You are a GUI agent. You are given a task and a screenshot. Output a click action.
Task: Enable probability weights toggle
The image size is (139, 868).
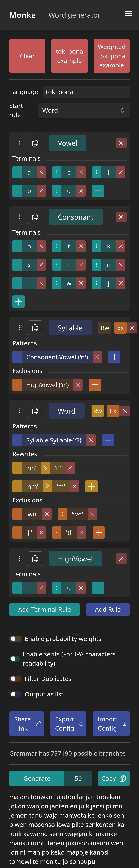click(16, 639)
